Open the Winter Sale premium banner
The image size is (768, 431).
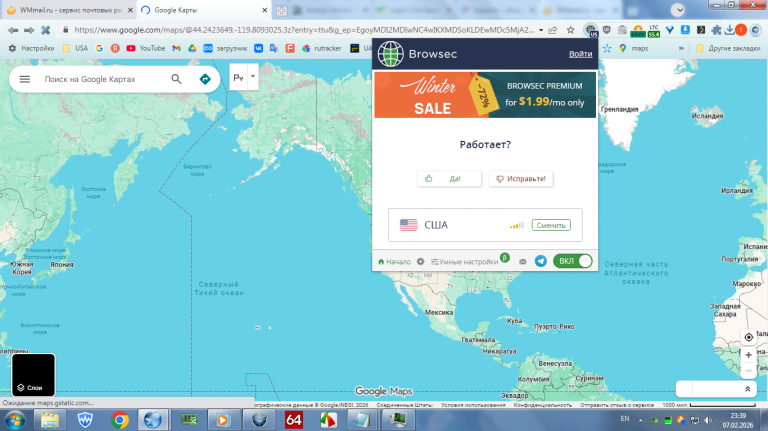point(485,95)
